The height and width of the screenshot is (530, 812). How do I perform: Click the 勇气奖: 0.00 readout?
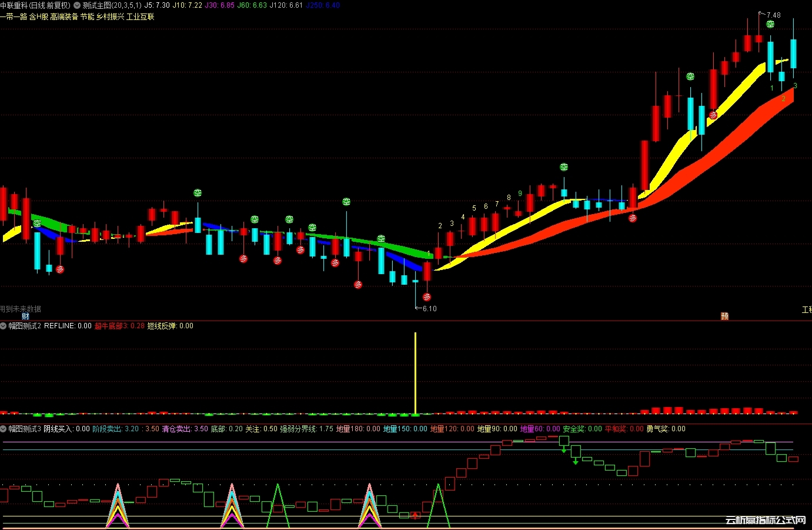pyautogui.click(x=666, y=429)
